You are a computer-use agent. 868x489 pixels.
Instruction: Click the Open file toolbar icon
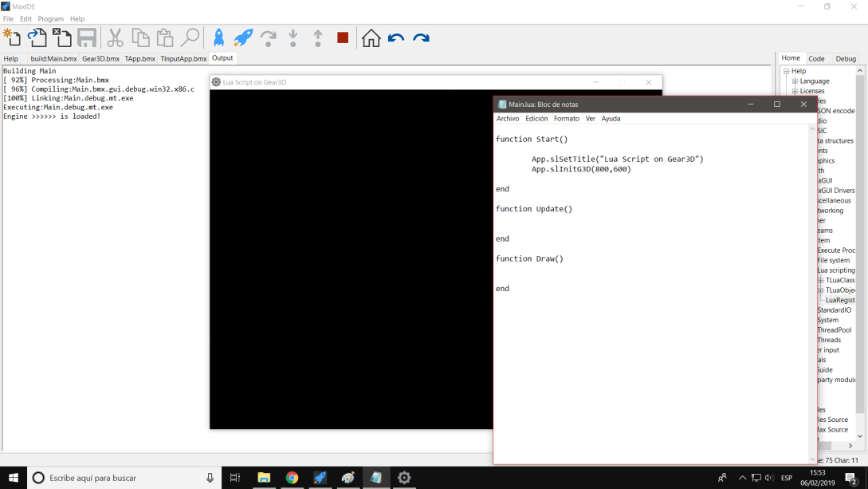[x=37, y=37]
